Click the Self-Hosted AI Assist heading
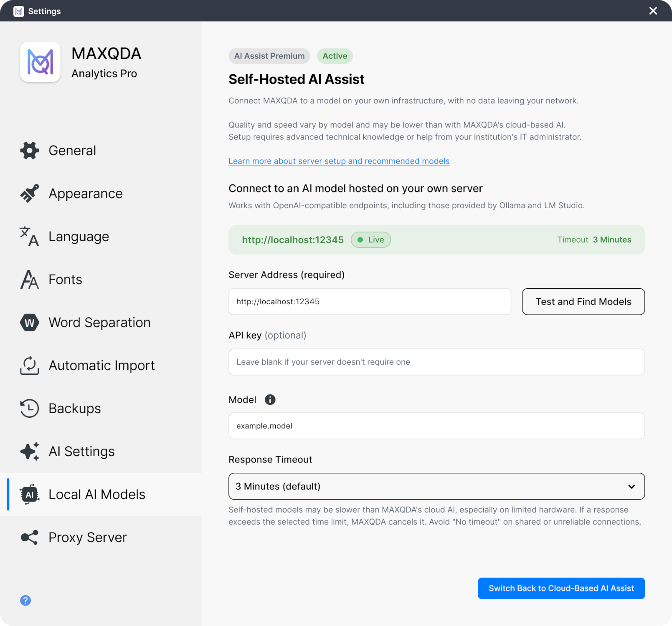672x626 pixels. (x=297, y=79)
